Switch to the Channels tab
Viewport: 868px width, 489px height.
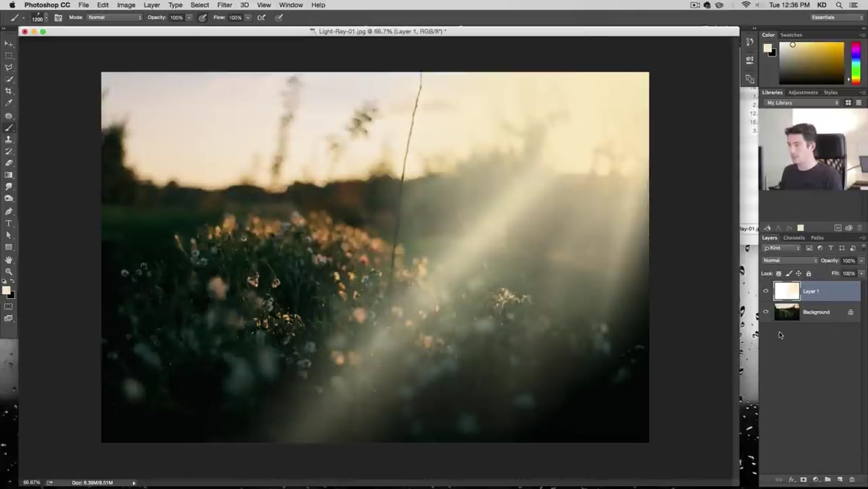[793, 238]
